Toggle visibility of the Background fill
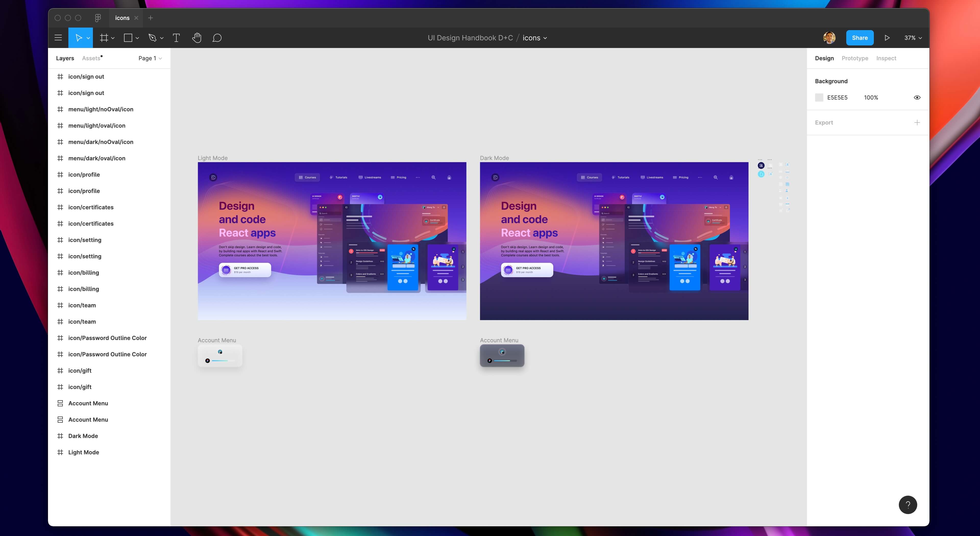The image size is (980, 536). 917,98
